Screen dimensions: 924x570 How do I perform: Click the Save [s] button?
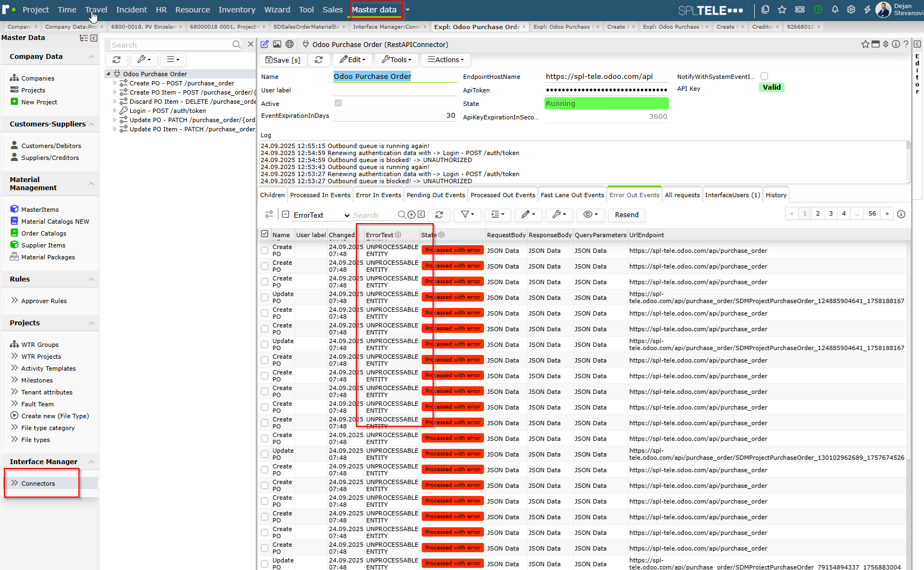click(283, 60)
